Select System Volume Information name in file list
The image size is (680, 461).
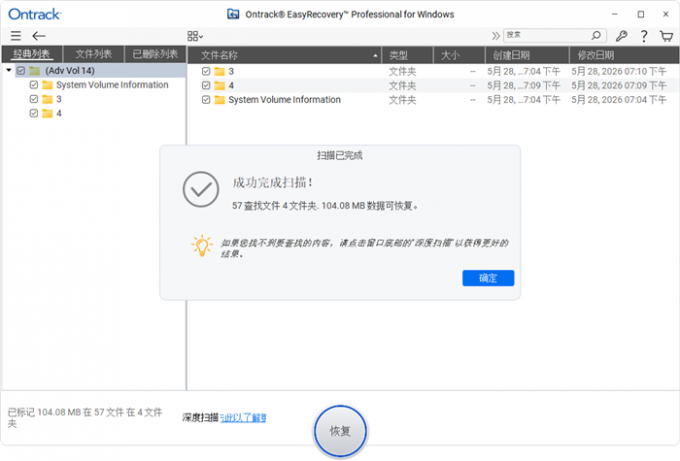[284, 100]
